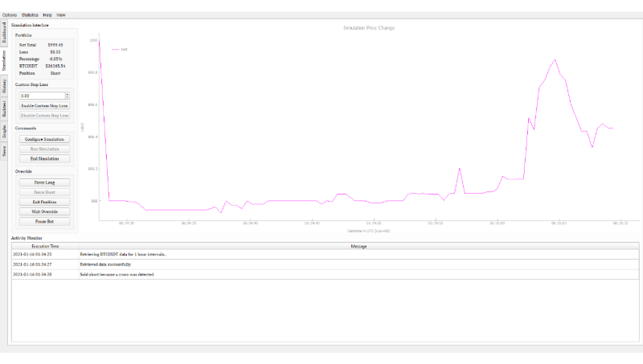Viewport: 643px width, 364px height.
Task: Click the 'Datetime in UTC' axis label
Action: point(368,231)
